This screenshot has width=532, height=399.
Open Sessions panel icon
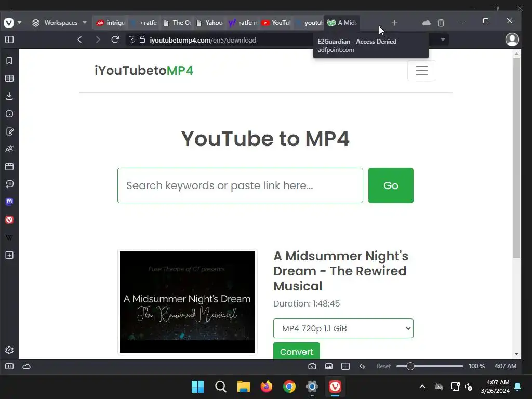pyautogui.click(x=9, y=184)
